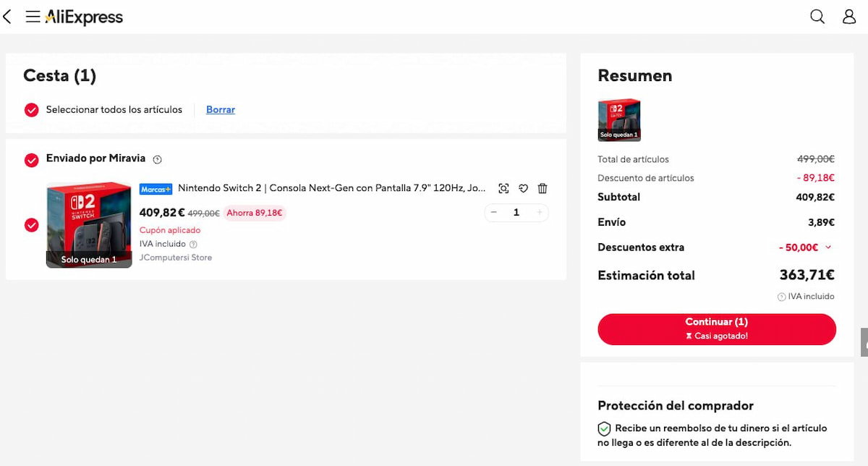Find similar items with scan icon
The height and width of the screenshot is (466, 868).
point(503,189)
